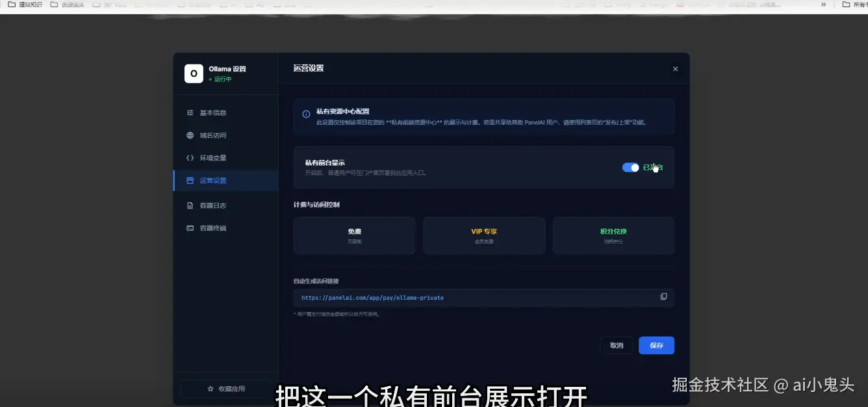Select the 积分兑换 billing option
This screenshot has width=868, height=407.
(613, 235)
